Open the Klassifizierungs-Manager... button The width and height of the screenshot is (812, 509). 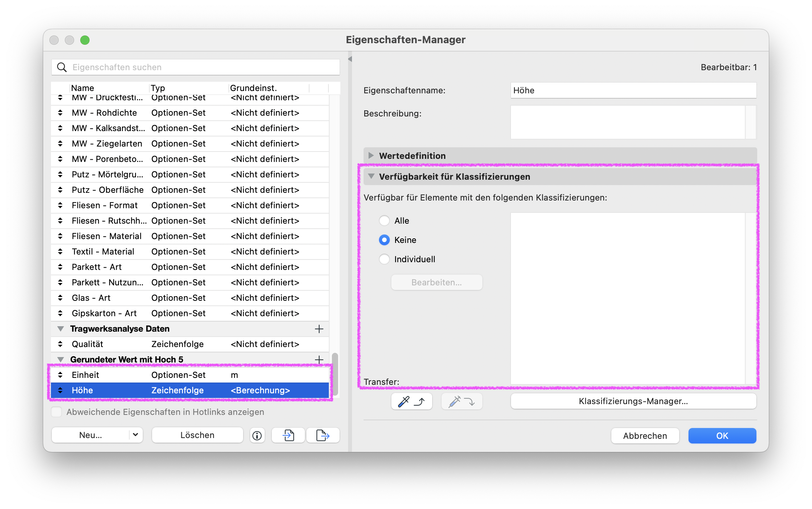[x=633, y=401]
